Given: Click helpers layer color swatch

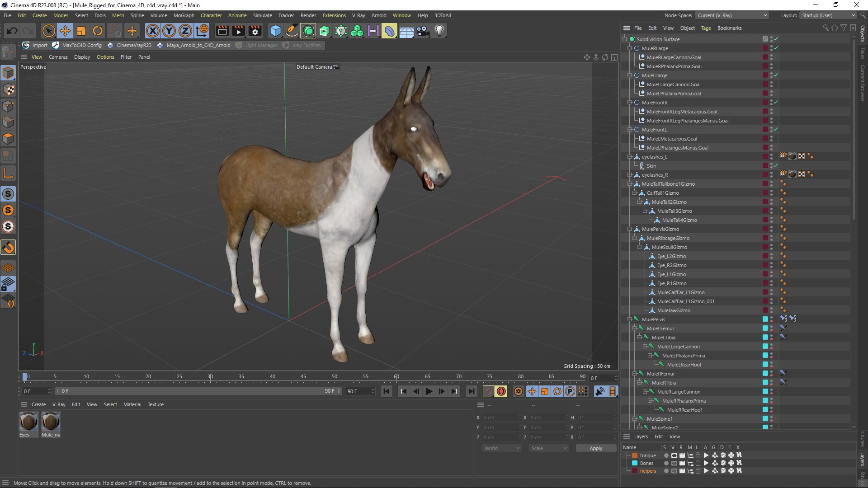Looking at the screenshot, I should 635,471.
